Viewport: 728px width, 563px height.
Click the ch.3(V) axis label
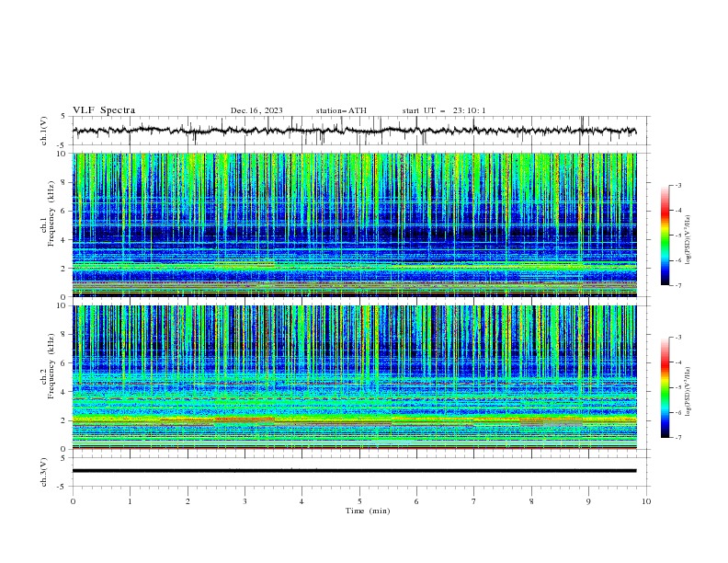[x=44, y=472]
